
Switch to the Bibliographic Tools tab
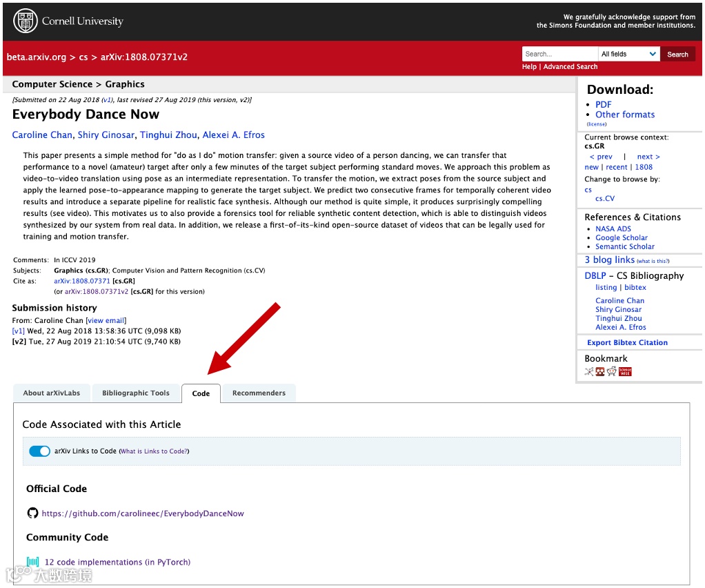pos(136,393)
